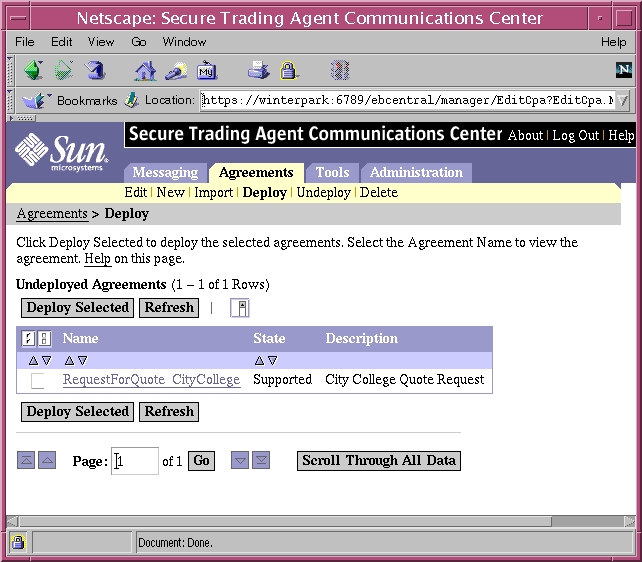
Task: Sort Name column ascending
Action: (x=69, y=360)
